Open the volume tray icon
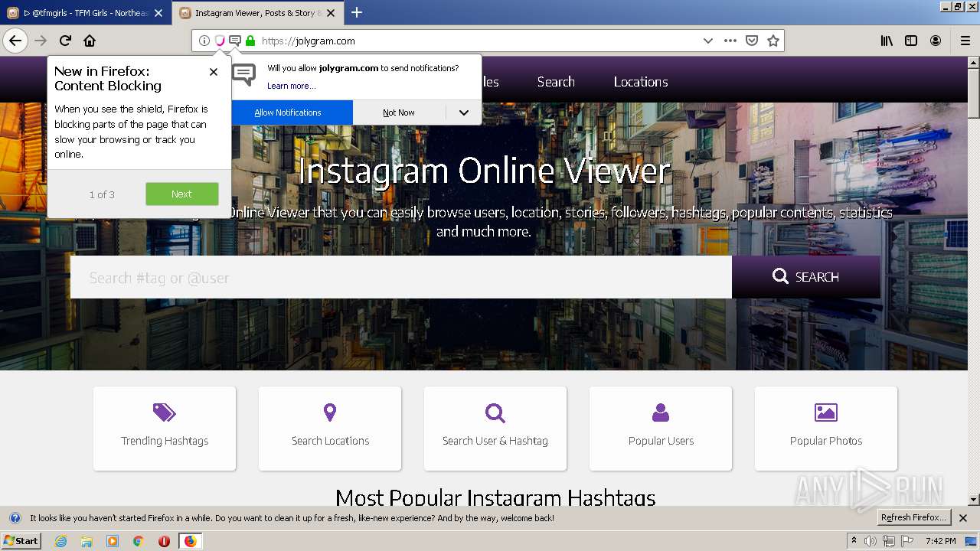This screenshot has height=551, width=980. pos(871,541)
